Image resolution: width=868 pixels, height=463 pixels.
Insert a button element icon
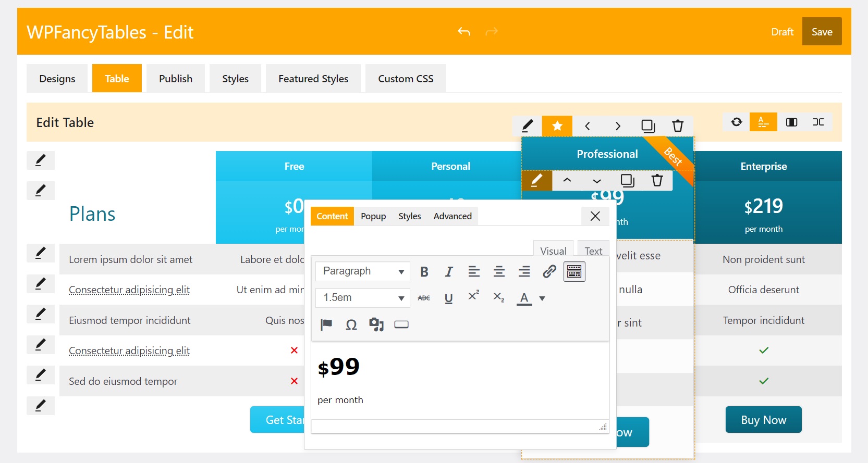(401, 324)
